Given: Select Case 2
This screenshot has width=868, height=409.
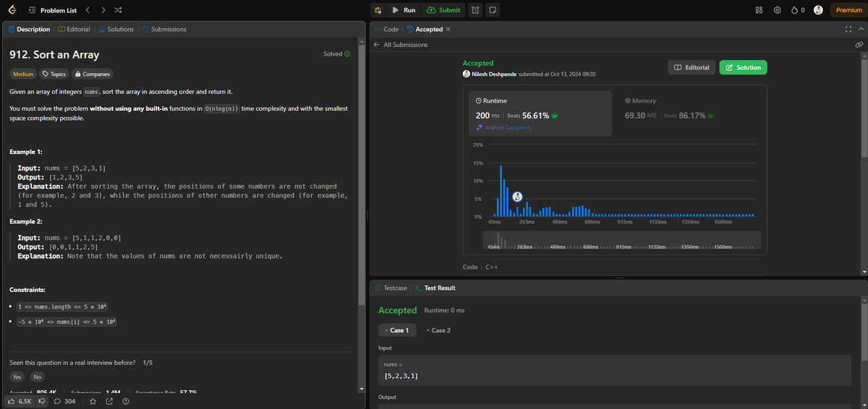Looking at the screenshot, I should pyautogui.click(x=438, y=330).
